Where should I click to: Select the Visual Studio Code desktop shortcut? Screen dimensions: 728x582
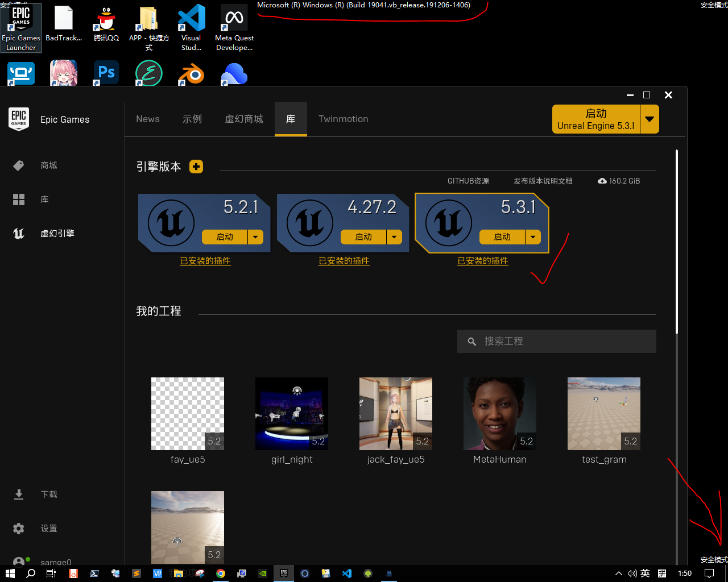191,28
